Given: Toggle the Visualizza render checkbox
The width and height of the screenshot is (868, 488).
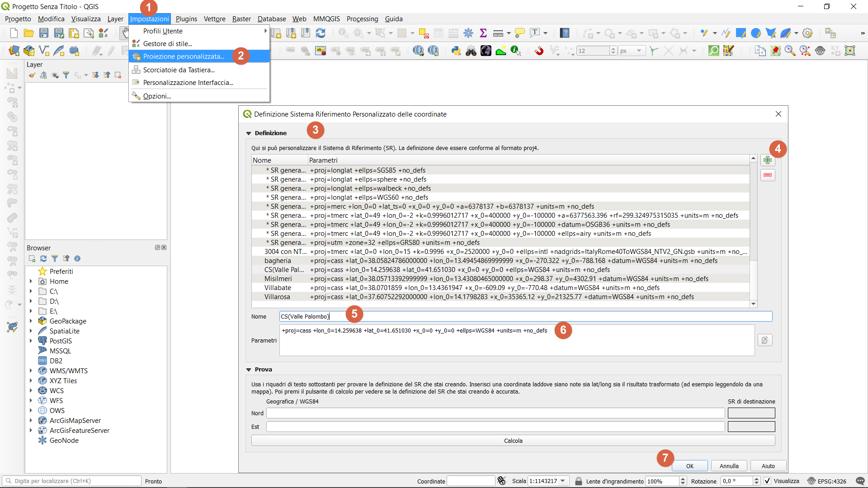Looking at the screenshot, I should (768, 481).
